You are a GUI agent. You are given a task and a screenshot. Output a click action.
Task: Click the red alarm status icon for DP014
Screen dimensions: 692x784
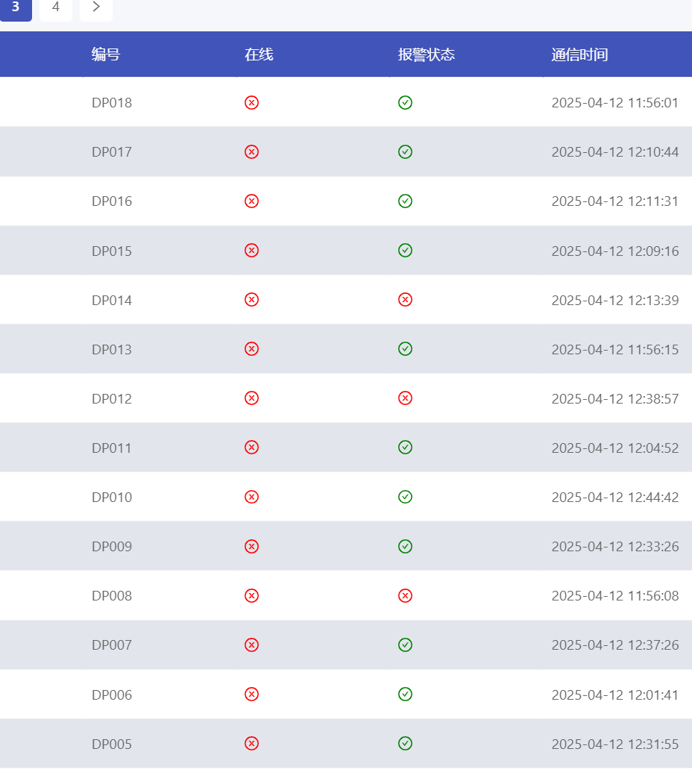click(x=405, y=299)
